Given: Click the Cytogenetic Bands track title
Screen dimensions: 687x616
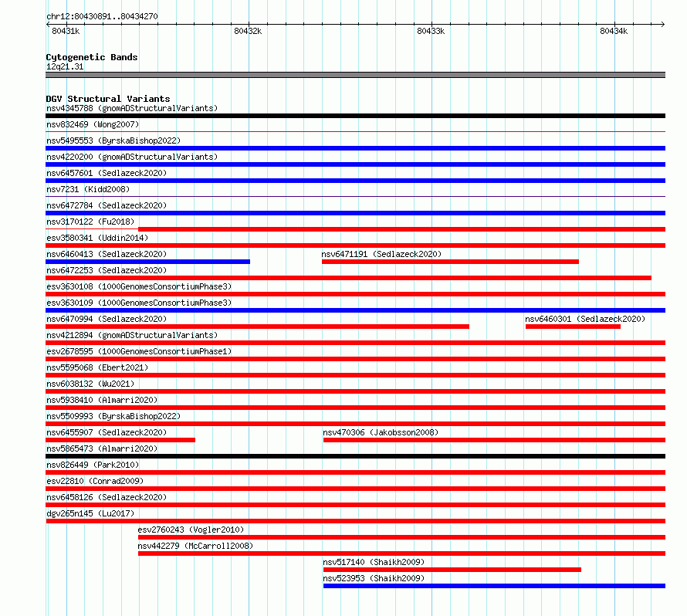Looking at the screenshot, I should pos(92,57).
